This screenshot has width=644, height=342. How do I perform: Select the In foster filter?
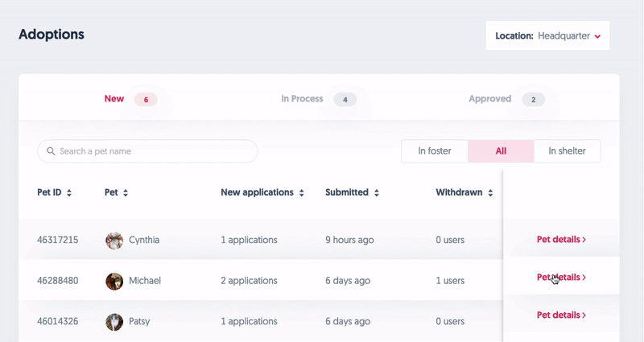434,151
